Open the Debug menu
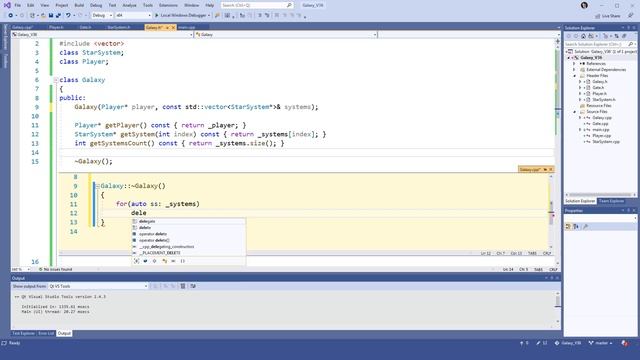Screen dimensions: 640x360 [x=96, y=5]
